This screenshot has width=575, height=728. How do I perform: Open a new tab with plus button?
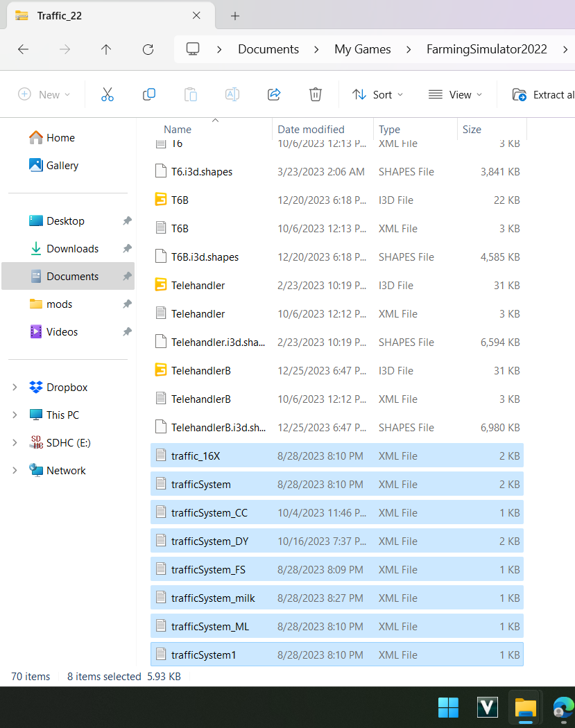235,16
